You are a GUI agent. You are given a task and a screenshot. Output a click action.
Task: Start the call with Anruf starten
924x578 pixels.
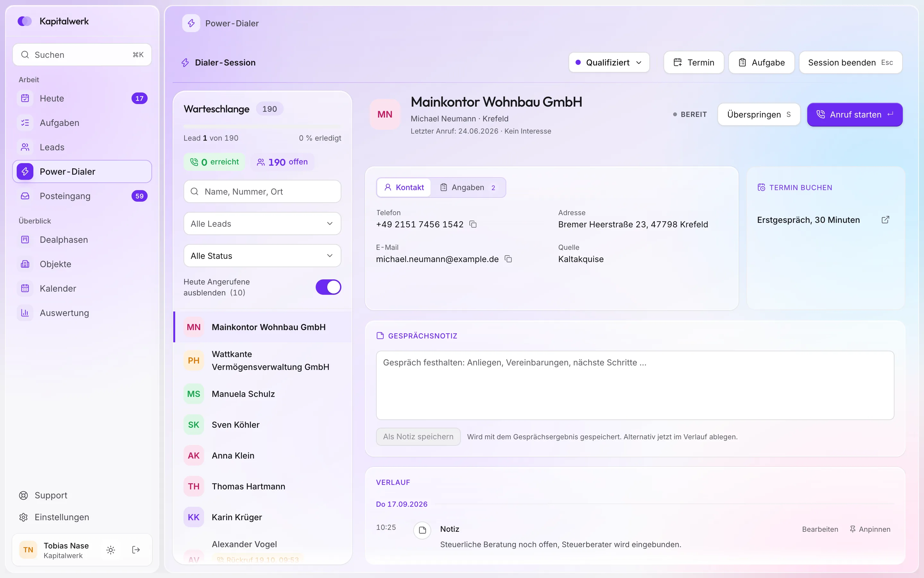854,115
